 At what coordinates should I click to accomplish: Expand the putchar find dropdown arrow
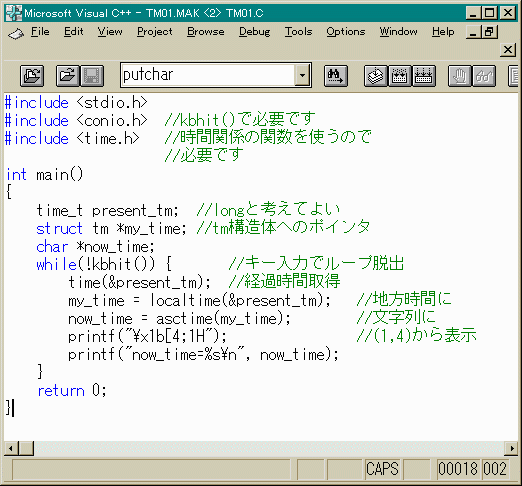[302, 75]
